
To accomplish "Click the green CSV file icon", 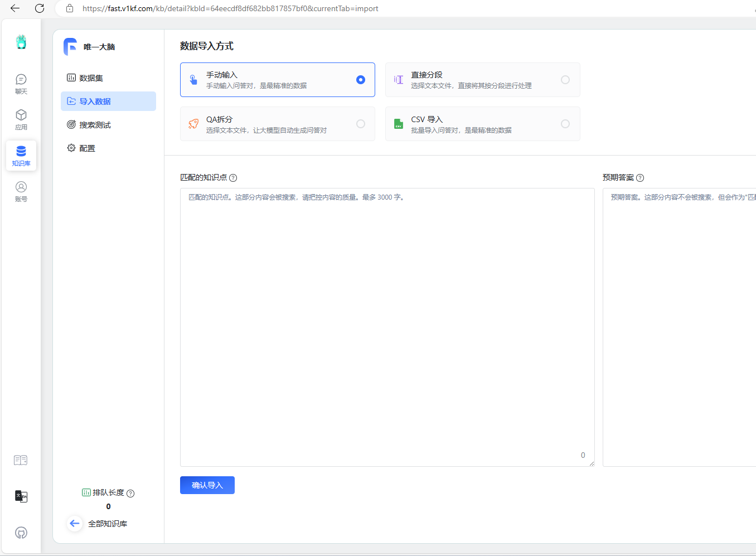I will tap(399, 124).
